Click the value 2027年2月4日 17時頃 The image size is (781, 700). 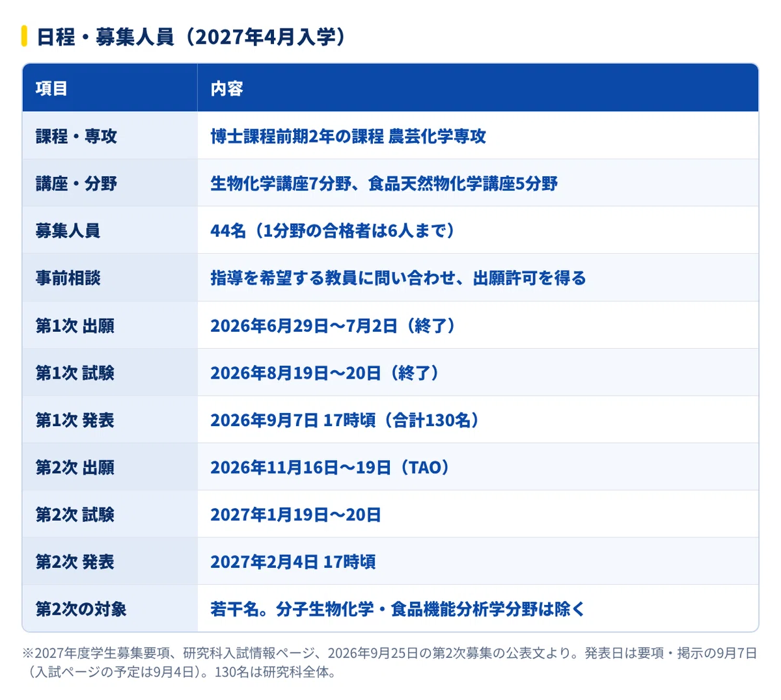(293, 561)
